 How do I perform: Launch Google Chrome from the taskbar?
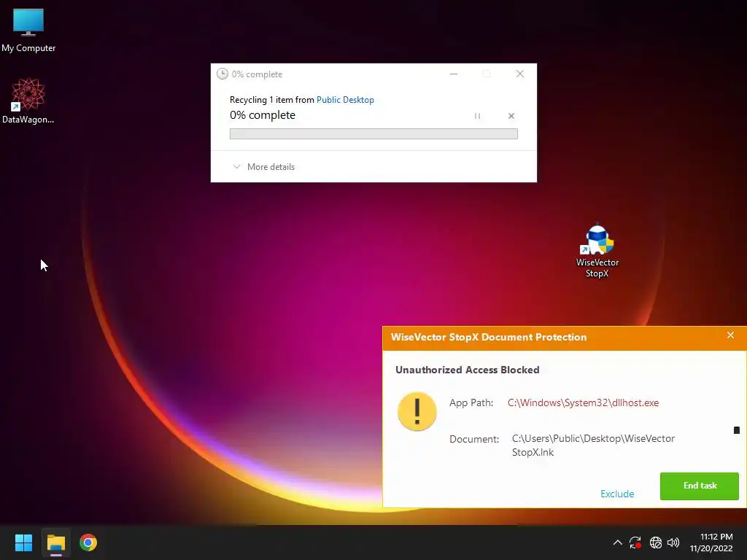(88, 542)
